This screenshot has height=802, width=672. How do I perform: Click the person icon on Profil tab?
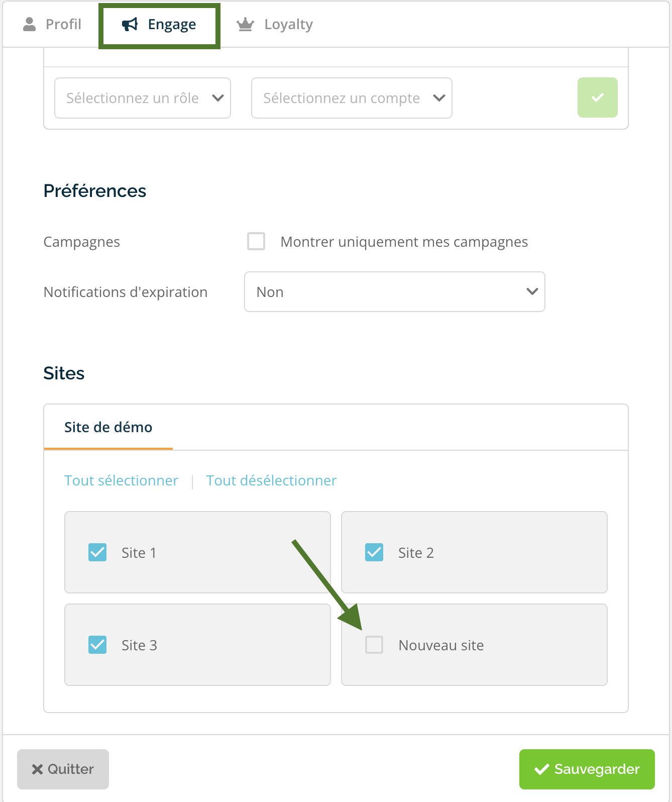[30, 24]
